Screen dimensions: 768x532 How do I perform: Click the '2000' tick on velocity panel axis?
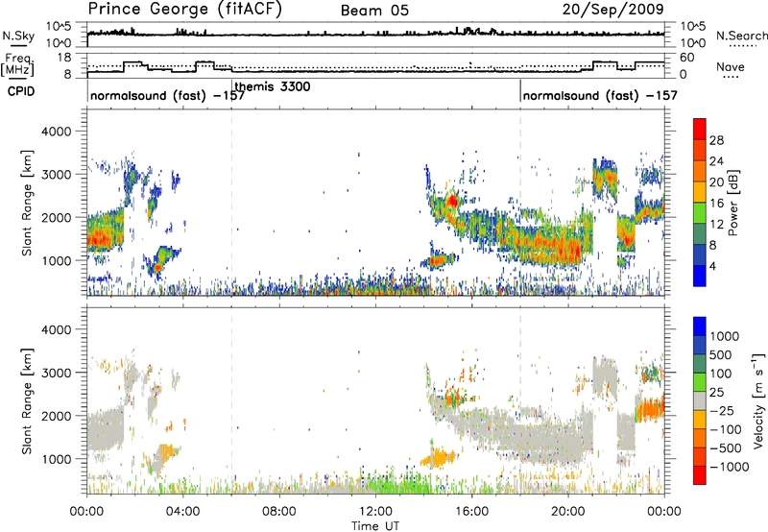56,416
